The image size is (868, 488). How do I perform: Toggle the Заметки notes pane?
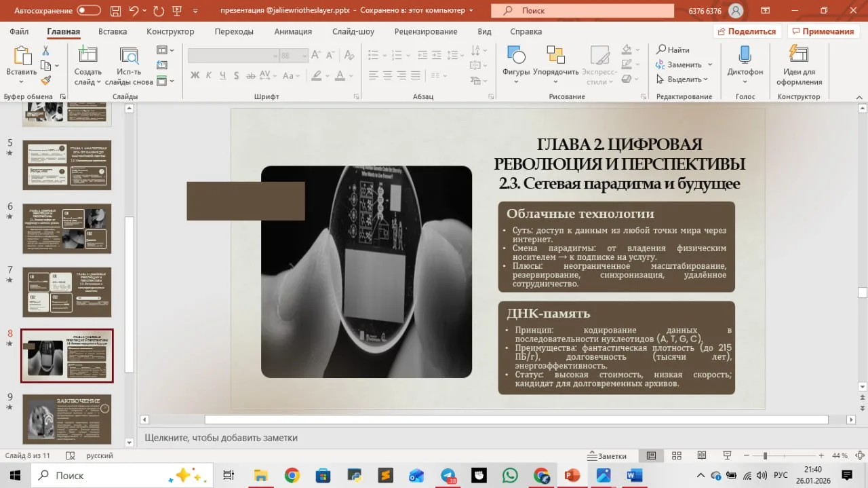pos(608,456)
